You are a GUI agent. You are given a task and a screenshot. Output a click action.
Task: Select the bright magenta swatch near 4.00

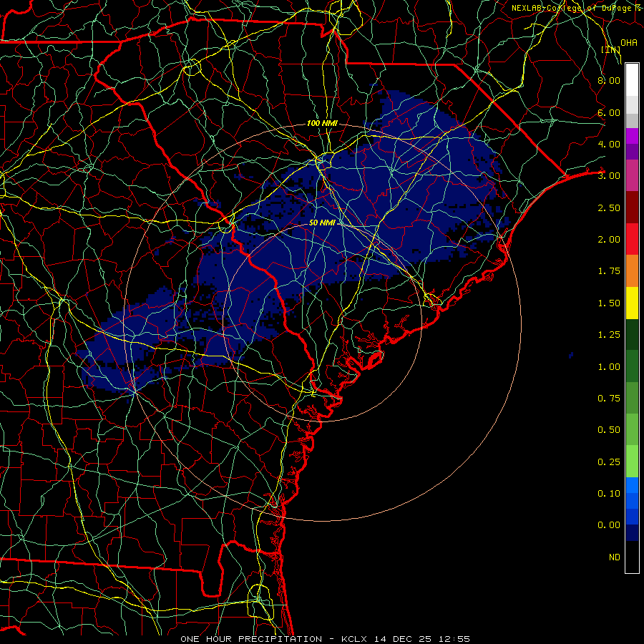(632, 136)
